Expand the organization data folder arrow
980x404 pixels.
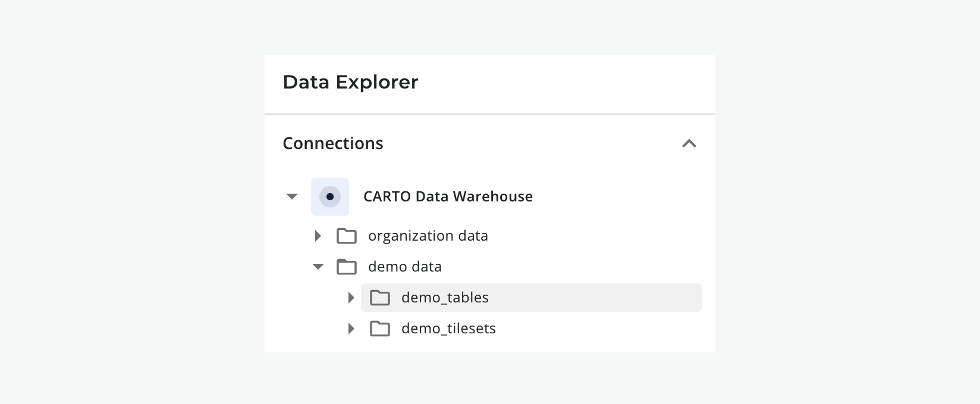pyautogui.click(x=318, y=236)
